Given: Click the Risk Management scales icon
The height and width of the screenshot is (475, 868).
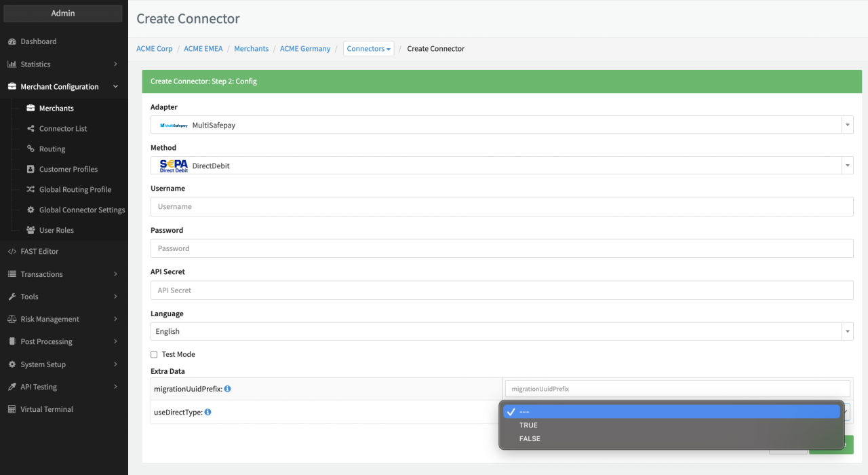Looking at the screenshot, I should pos(12,320).
